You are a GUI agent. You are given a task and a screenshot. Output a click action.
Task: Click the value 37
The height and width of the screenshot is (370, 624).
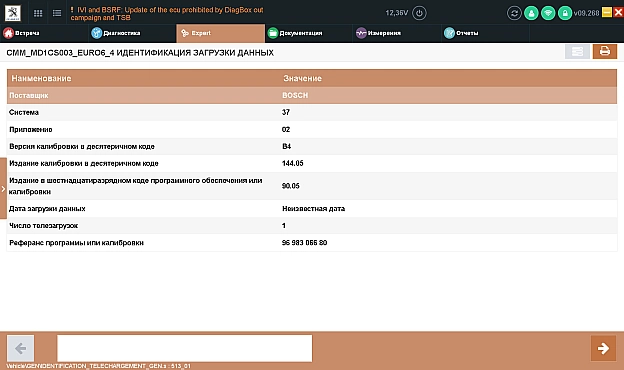tap(286, 113)
